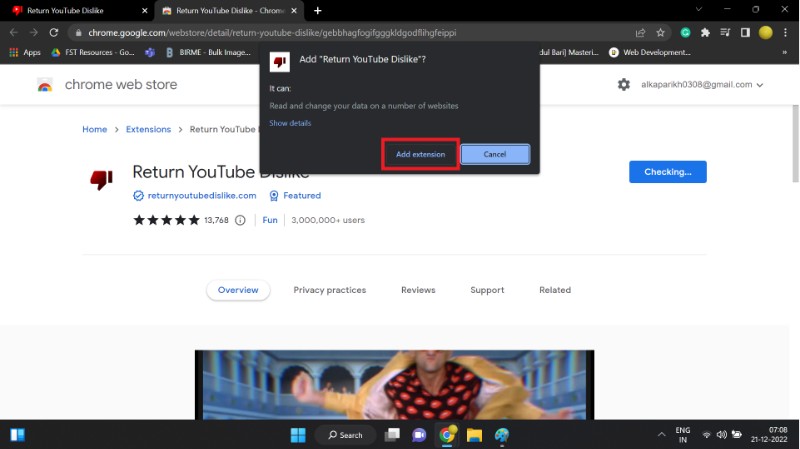Go to Home breadcrumb

coord(94,129)
